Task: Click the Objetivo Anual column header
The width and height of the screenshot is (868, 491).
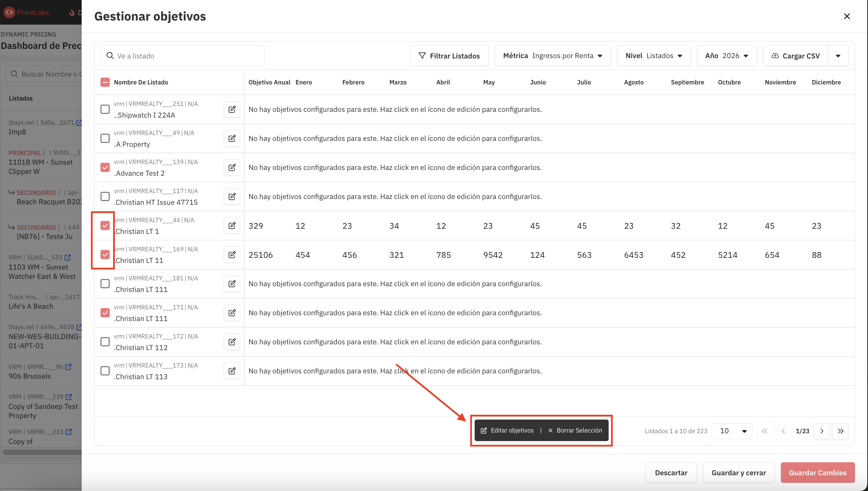Action: coord(269,82)
